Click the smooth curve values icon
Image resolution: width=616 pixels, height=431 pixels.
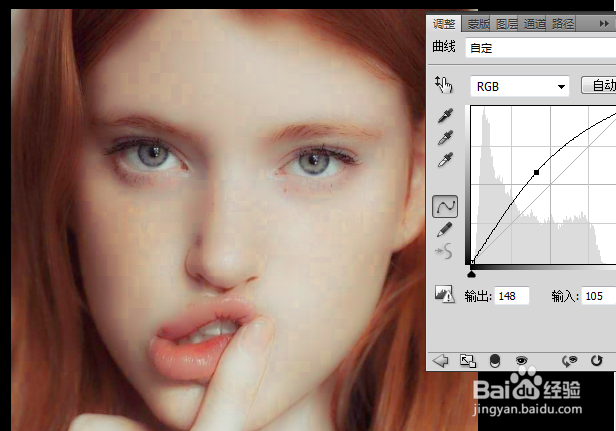tap(444, 251)
